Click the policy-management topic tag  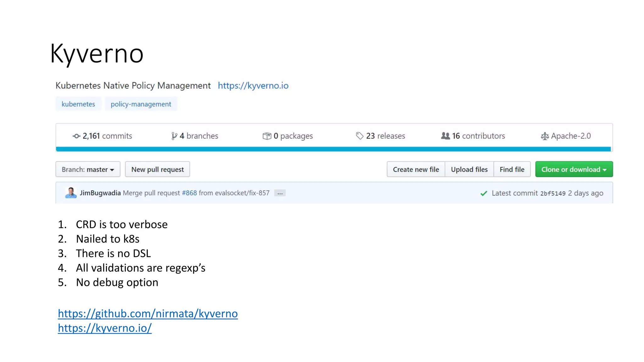pyautogui.click(x=141, y=104)
